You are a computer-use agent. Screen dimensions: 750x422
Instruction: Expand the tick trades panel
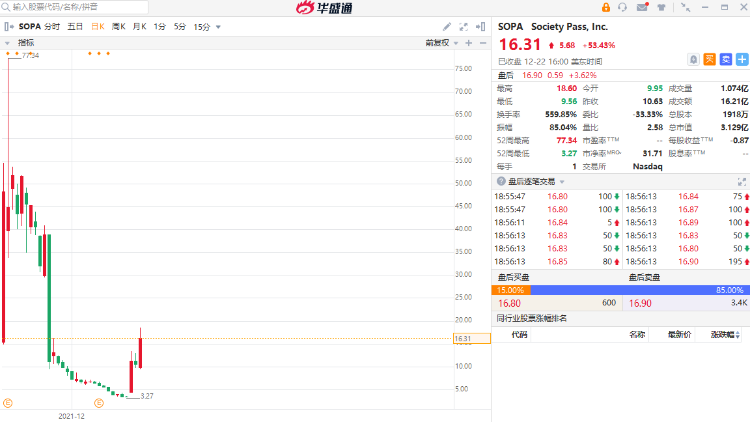(x=742, y=182)
